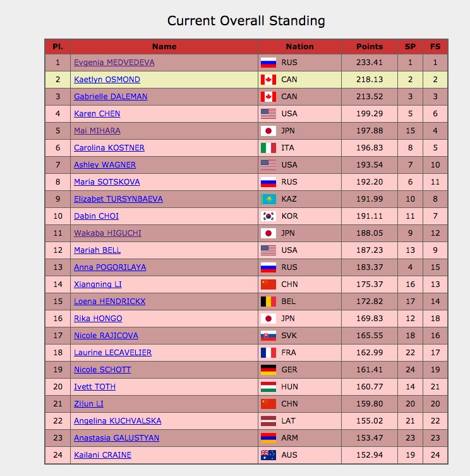Follow the Carolina KOSTNER link
Viewport: 470px width, 476px height.
[x=109, y=148]
